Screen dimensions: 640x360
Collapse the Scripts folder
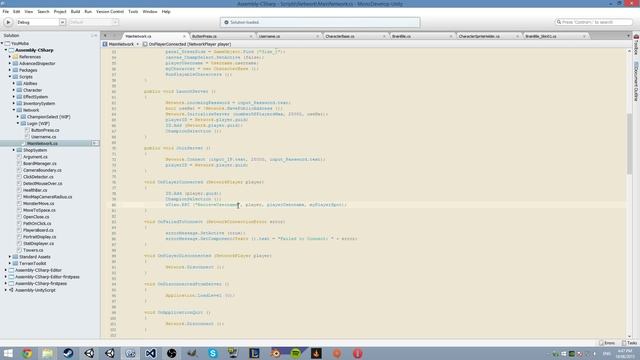tap(10, 77)
